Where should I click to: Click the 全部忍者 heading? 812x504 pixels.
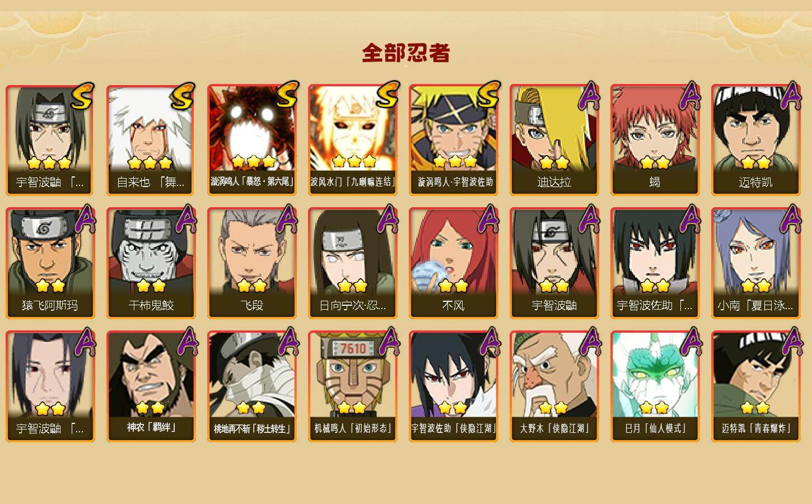point(406,53)
